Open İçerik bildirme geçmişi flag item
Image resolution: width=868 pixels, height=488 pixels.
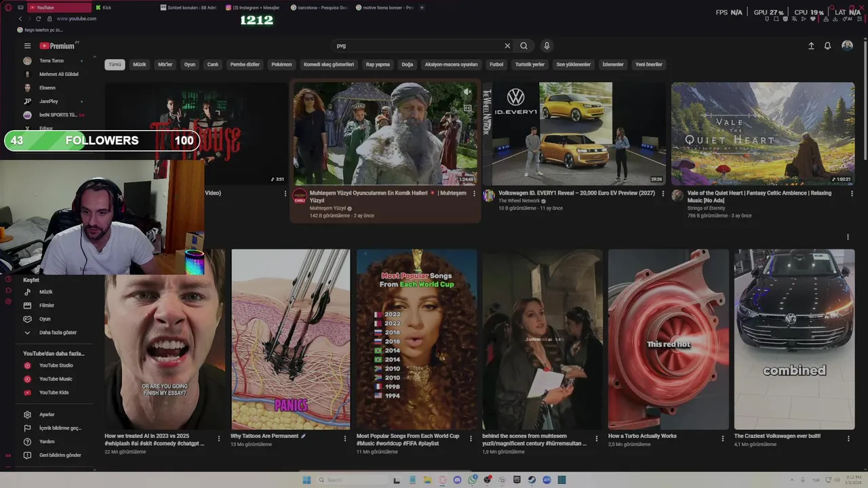pyautogui.click(x=54, y=428)
